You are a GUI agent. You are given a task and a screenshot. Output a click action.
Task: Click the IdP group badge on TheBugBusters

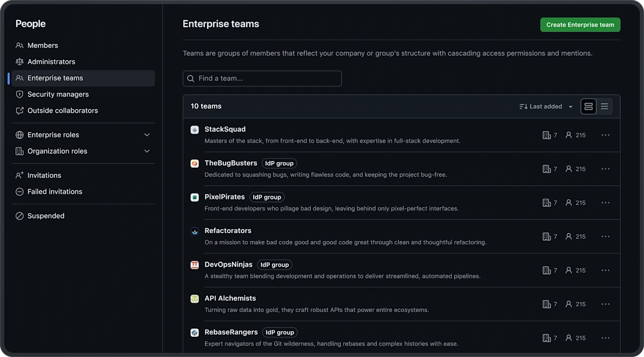pyautogui.click(x=279, y=163)
